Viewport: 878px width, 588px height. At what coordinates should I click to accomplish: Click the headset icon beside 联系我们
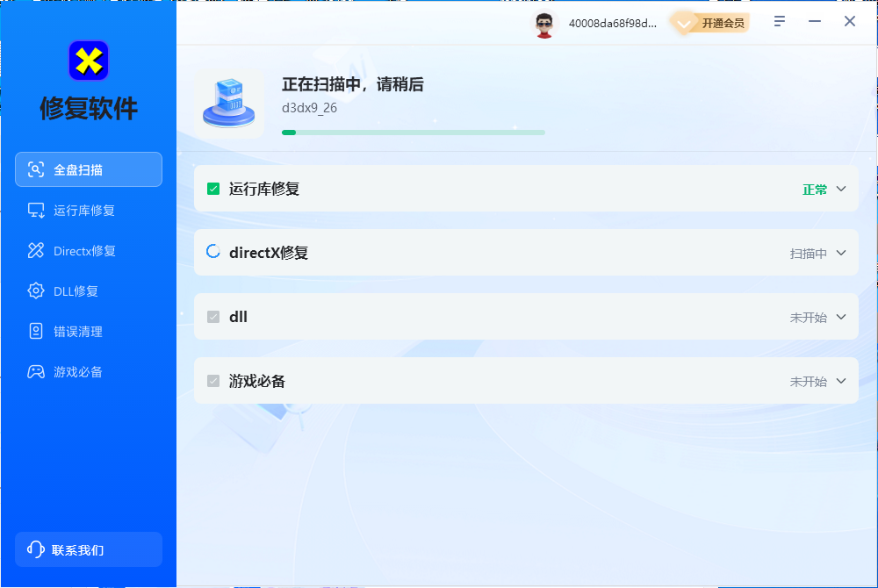point(35,549)
